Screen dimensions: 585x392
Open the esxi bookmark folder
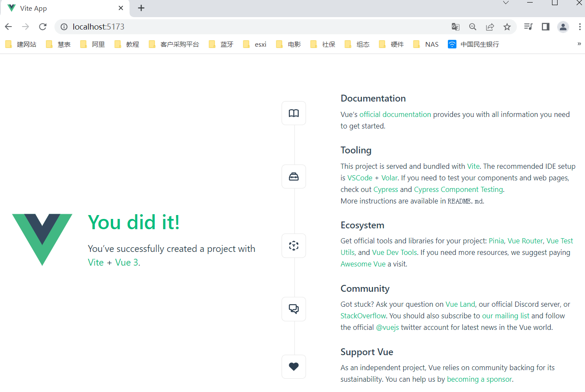tap(255, 44)
